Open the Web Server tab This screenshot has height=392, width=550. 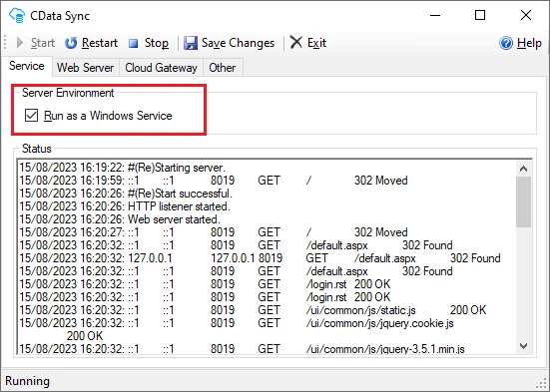[x=86, y=68]
